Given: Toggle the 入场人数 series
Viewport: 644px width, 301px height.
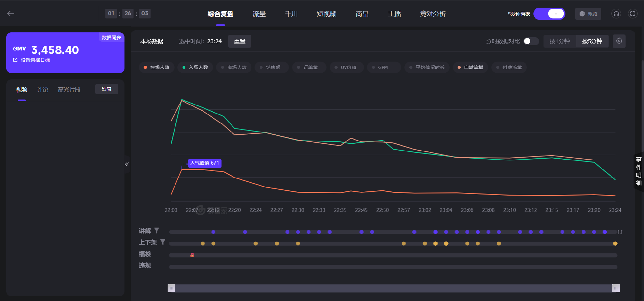Looking at the screenshot, I should (x=195, y=68).
